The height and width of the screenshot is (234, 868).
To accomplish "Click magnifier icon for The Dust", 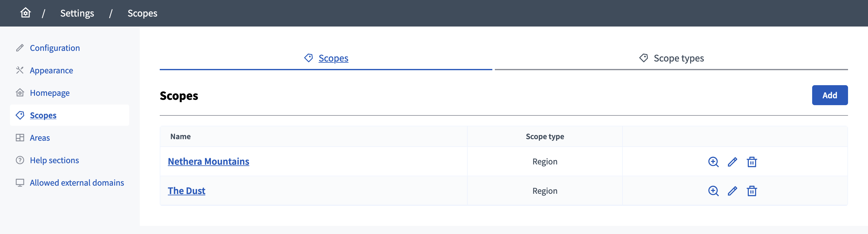I will pos(713,191).
